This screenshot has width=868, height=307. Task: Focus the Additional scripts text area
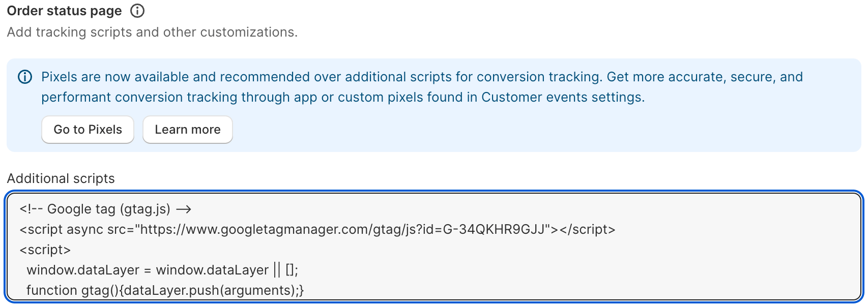(x=434, y=247)
